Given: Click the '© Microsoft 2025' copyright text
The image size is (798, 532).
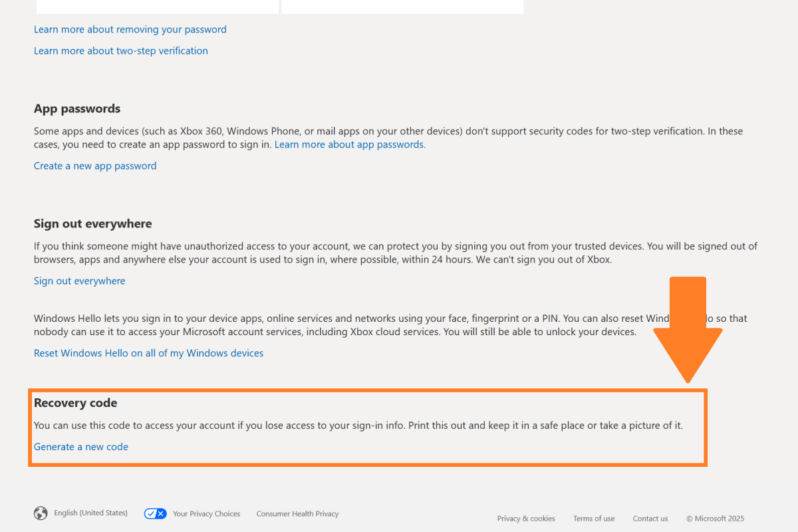Looking at the screenshot, I should [x=716, y=519].
